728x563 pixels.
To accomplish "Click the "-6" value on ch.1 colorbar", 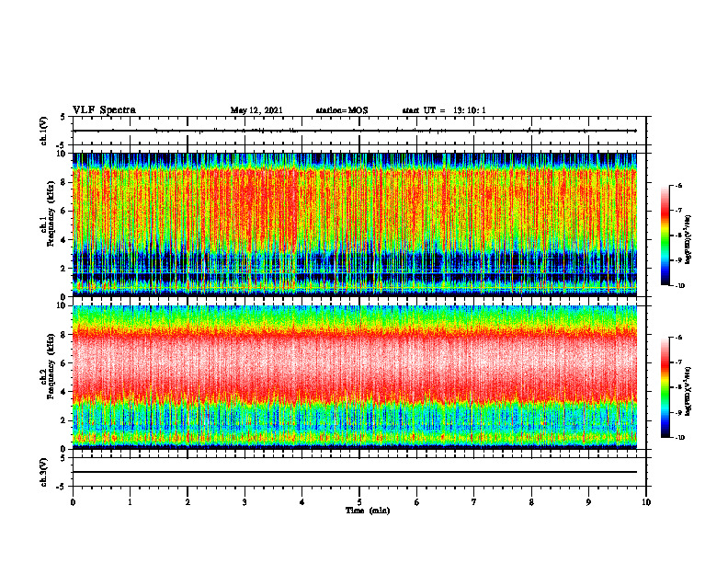I will tap(679, 185).
